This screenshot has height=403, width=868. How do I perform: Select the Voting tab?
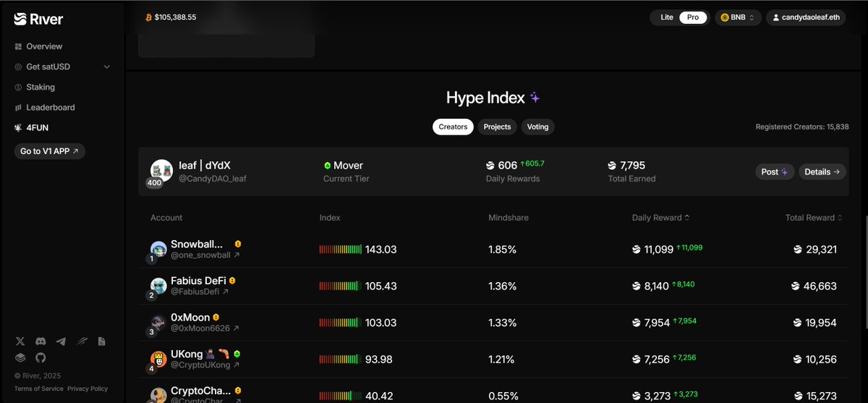[x=537, y=127]
